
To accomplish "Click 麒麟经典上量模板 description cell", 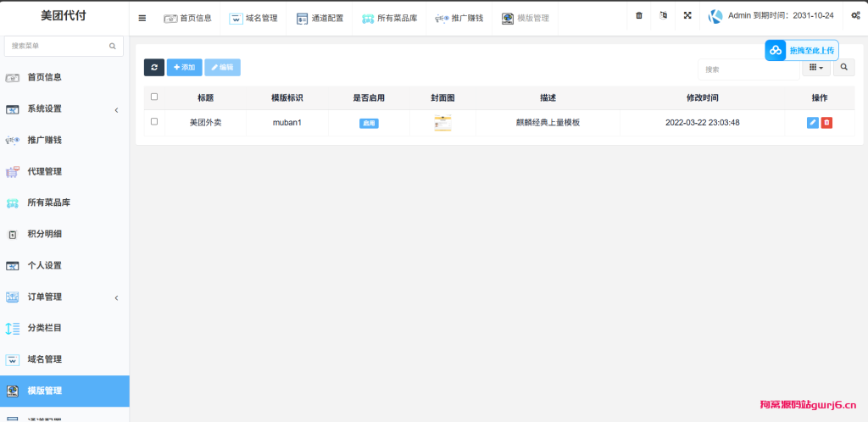I will pyautogui.click(x=548, y=123).
